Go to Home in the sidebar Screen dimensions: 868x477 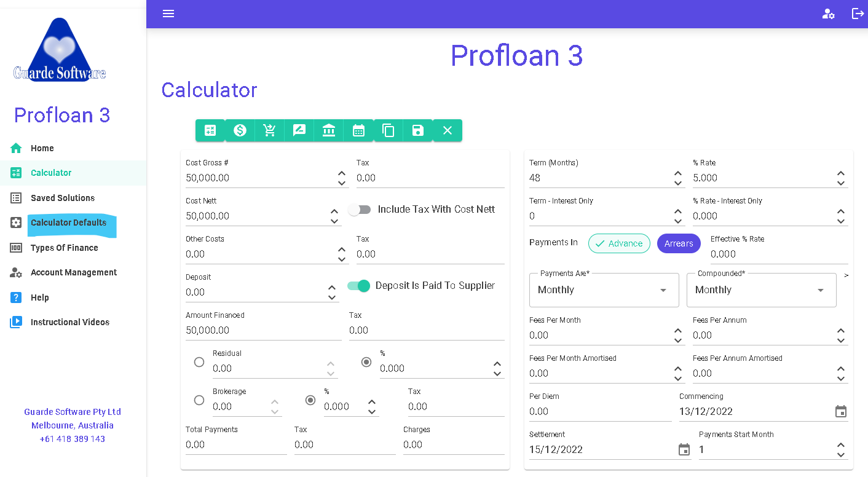tap(73, 148)
